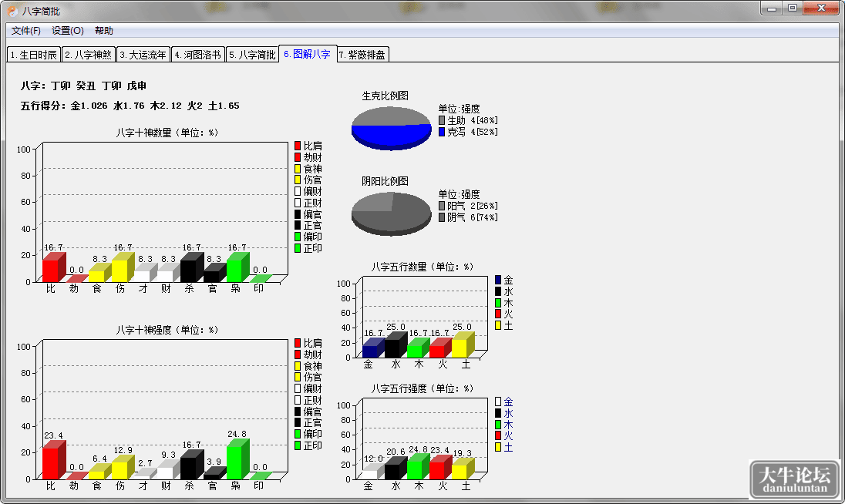Click the chart title 八字十神强度 (单位: %)
Screen dimensions: 845x504
coord(167,330)
